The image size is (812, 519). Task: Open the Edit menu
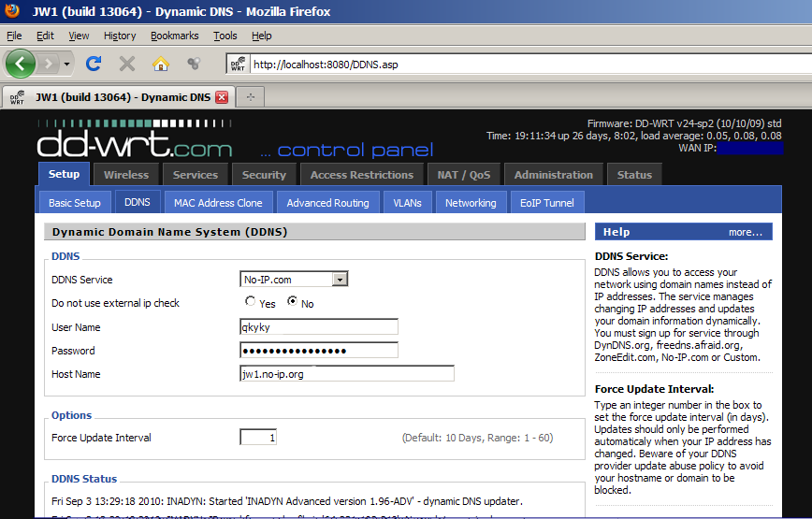click(45, 36)
